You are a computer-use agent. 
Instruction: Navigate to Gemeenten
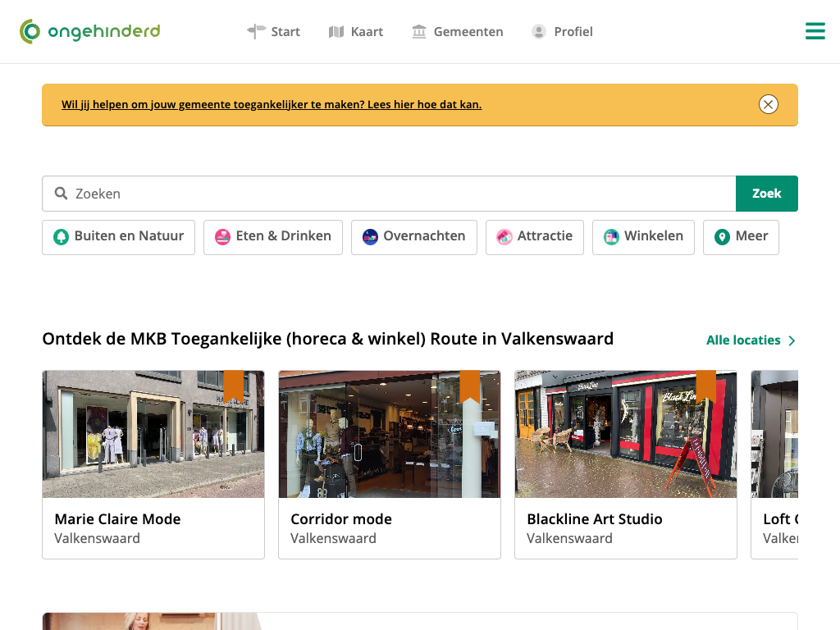pos(458,32)
